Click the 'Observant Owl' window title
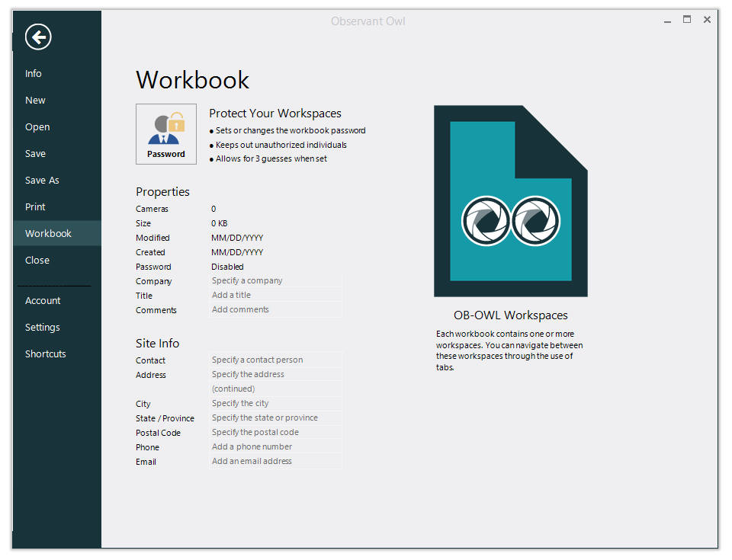The image size is (732, 560). pyautogui.click(x=368, y=21)
